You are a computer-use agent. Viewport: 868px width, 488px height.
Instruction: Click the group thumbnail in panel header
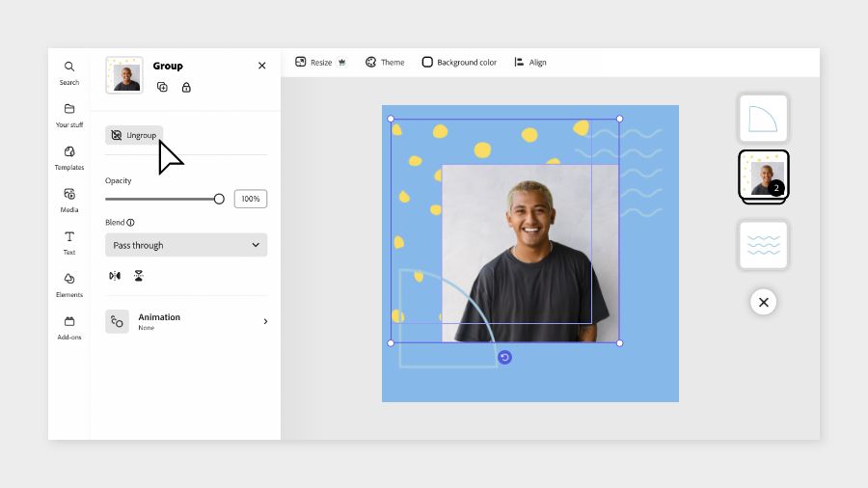coord(124,74)
